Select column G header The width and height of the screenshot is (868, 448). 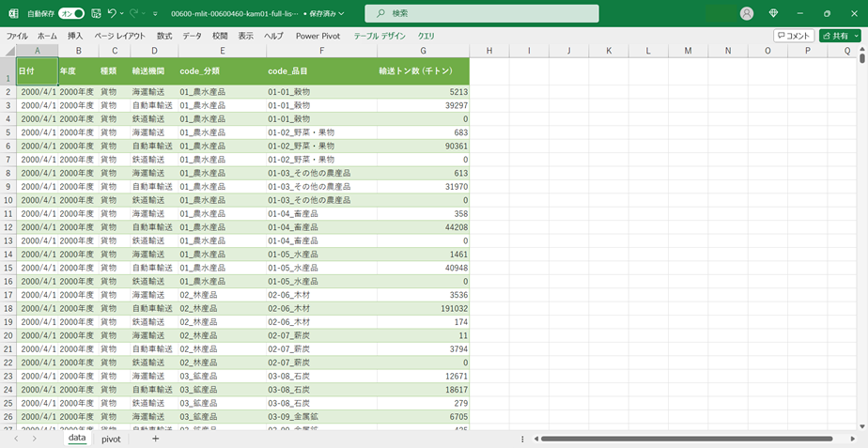[x=424, y=51]
